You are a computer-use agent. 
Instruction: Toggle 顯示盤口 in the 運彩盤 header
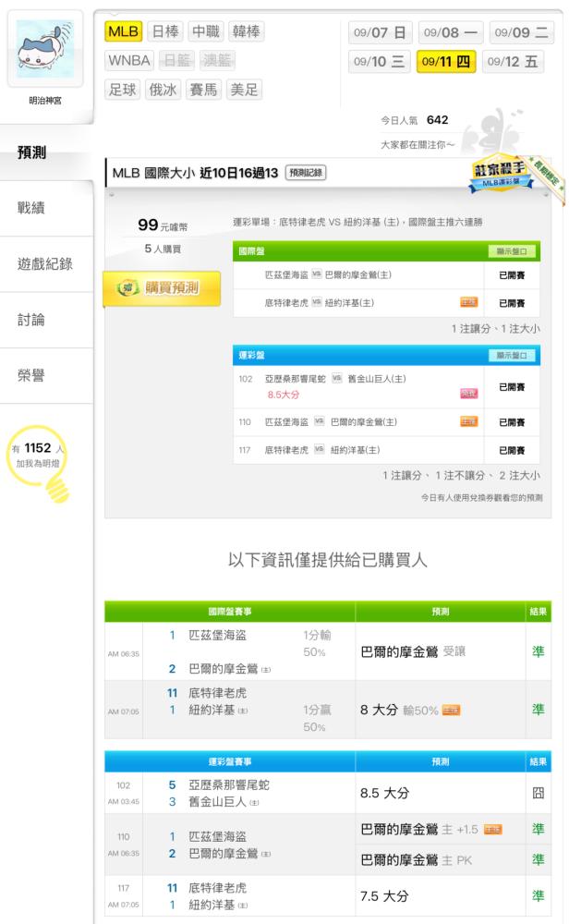512,356
